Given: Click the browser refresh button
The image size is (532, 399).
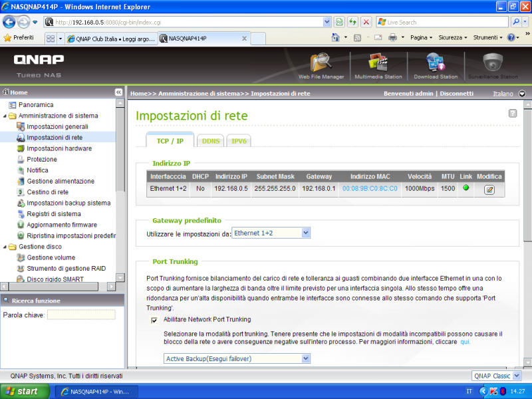Looking at the screenshot, I should click(x=352, y=22).
